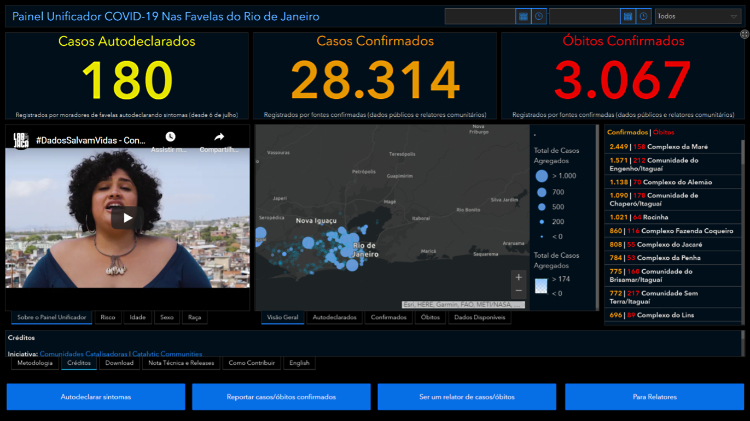This screenshot has width=750, height=421.
Task: Zoom in on the map
Action: coord(517,277)
